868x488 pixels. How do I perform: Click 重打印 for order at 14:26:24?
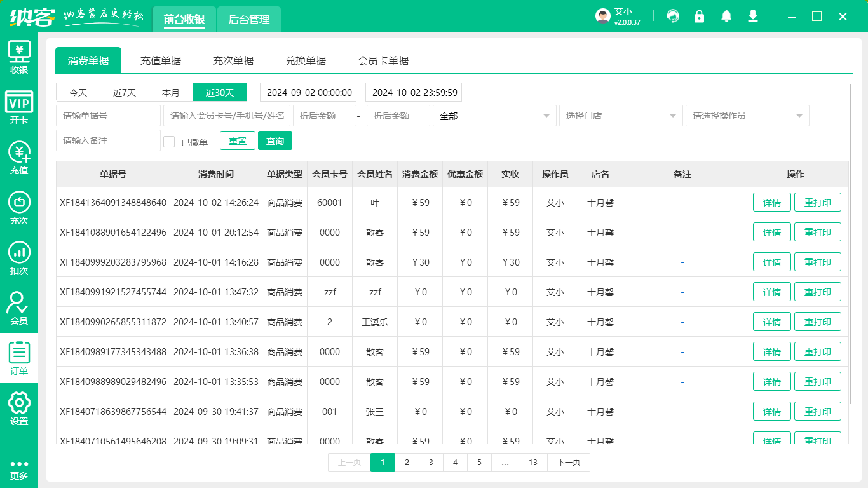pos(818,203)
